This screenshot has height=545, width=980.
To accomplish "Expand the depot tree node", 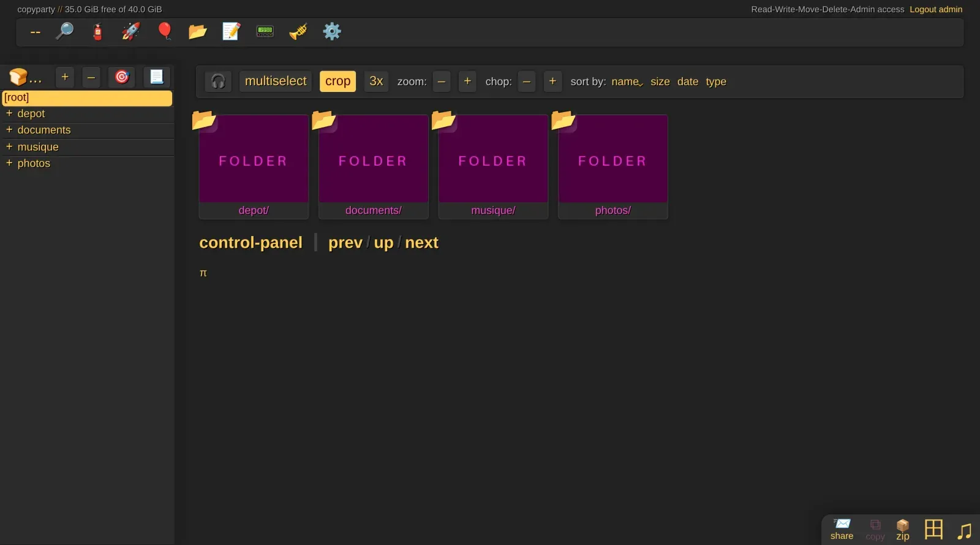I will (9, 113).
